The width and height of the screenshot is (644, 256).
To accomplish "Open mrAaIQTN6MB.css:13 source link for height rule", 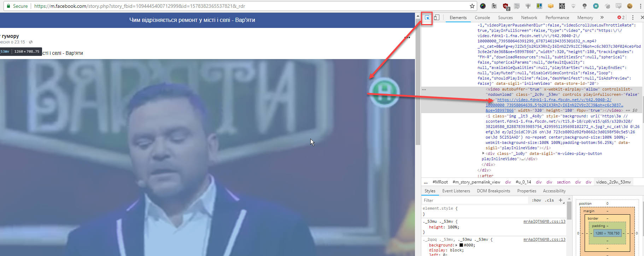I will tap(544, 221).
